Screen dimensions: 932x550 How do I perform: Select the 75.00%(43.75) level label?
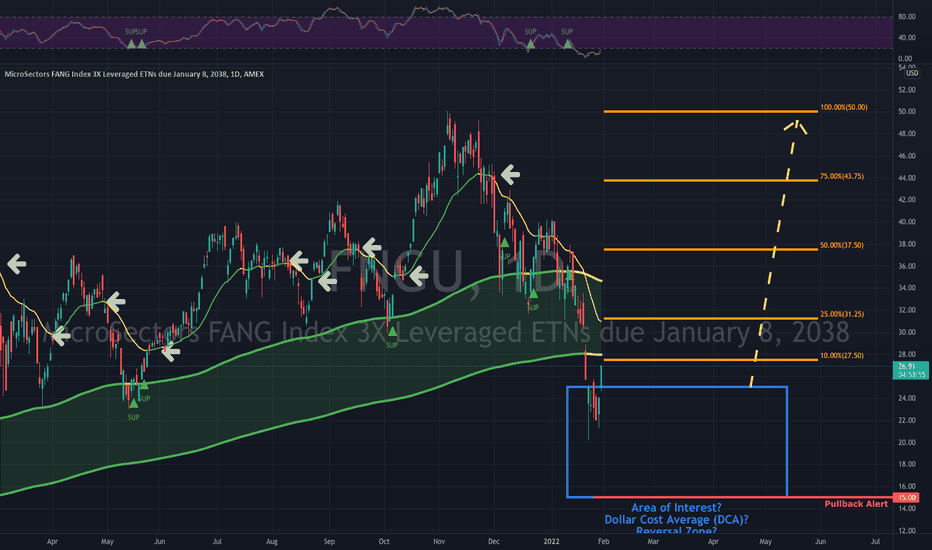[842, 177]
